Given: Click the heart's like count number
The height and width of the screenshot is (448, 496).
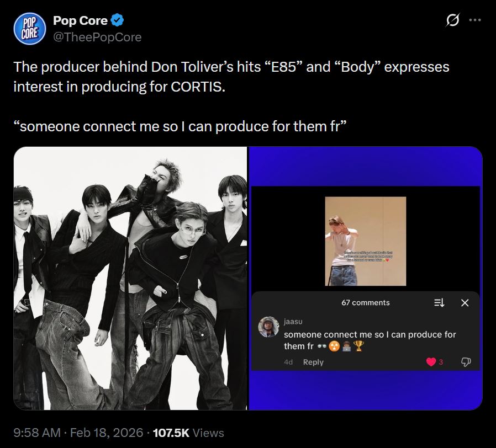Looking at the screenshot, I should click(441, 362).
